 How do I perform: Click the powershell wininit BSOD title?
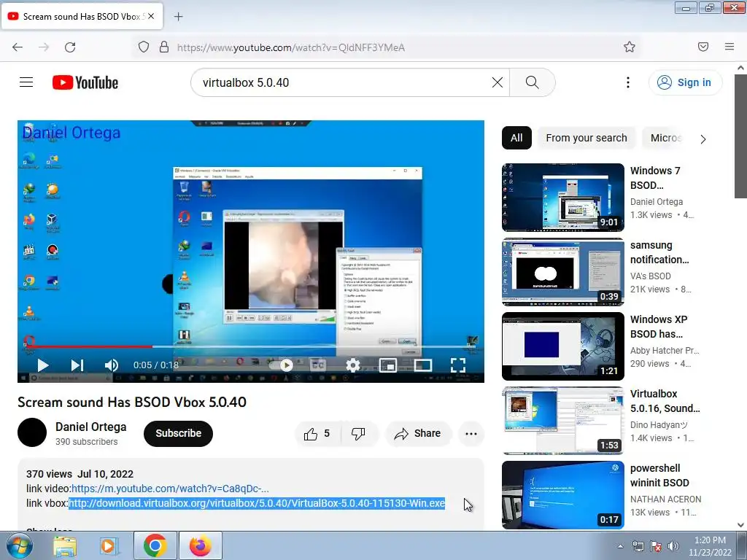coord(659,475)
